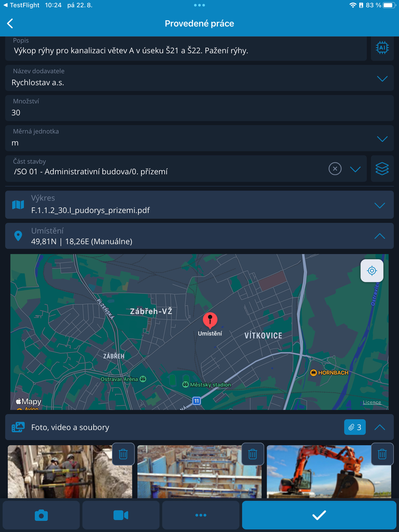
Task: Tap the red Umístění map pin
Action: 210,321
